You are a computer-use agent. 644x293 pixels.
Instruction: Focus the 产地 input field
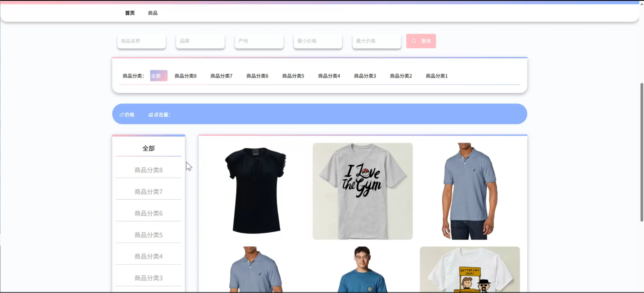coord(259,41)
